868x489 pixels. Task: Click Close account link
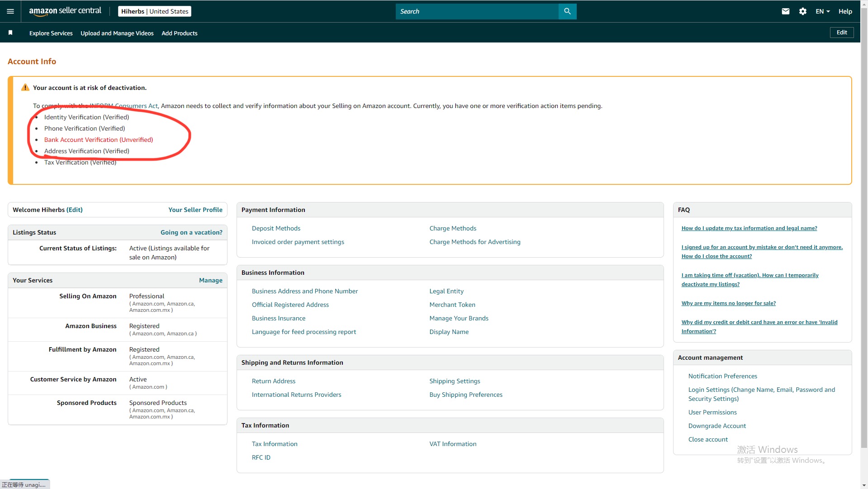pyautogui.click(x=708, y=439)
